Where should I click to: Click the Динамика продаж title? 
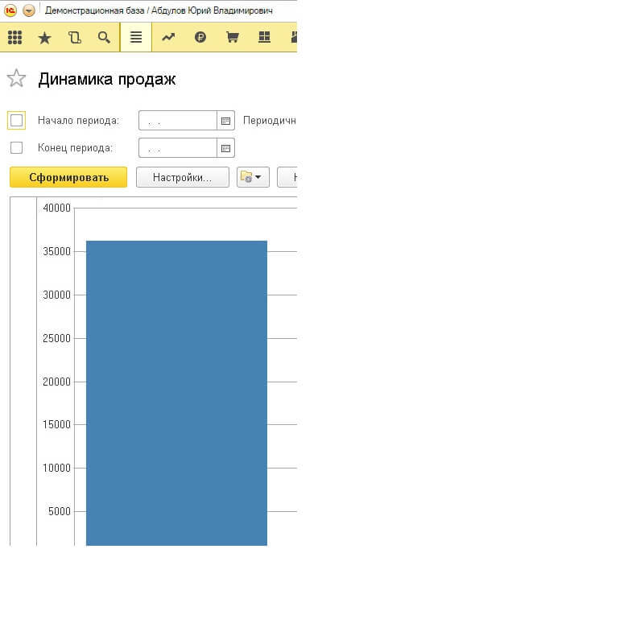(x=107, y=79)
